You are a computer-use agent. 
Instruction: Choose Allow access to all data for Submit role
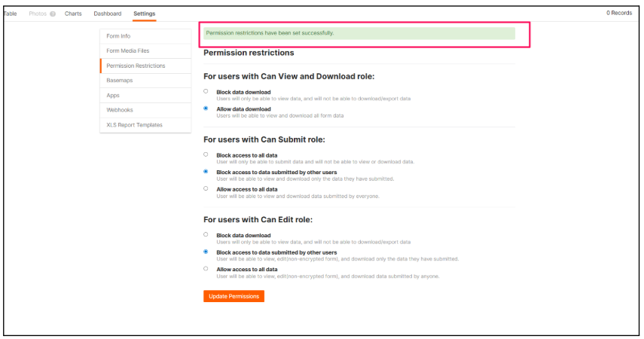(x=206, y=188)
